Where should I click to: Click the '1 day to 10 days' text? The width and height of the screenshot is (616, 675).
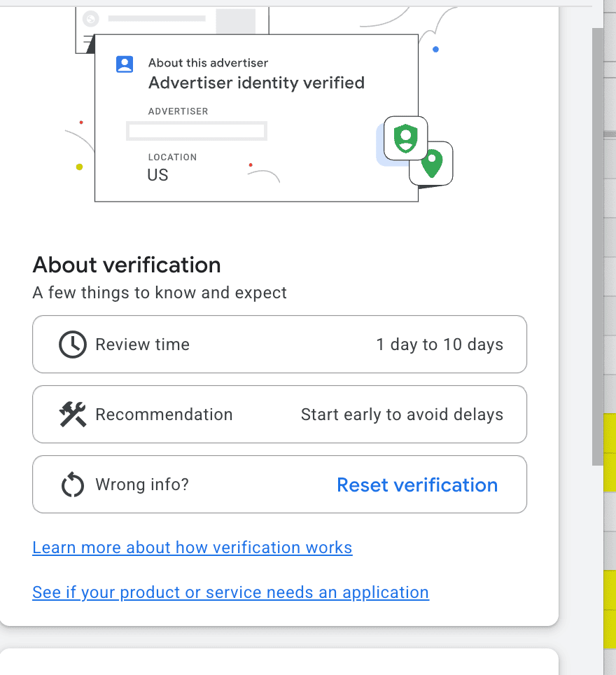(x=440, y=345)
